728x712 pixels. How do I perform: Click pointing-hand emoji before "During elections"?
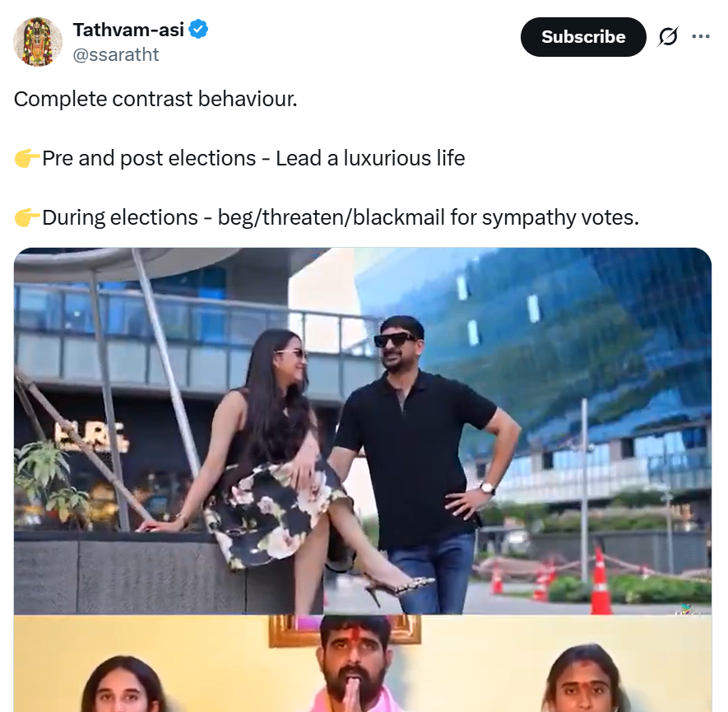click(26, 217)
